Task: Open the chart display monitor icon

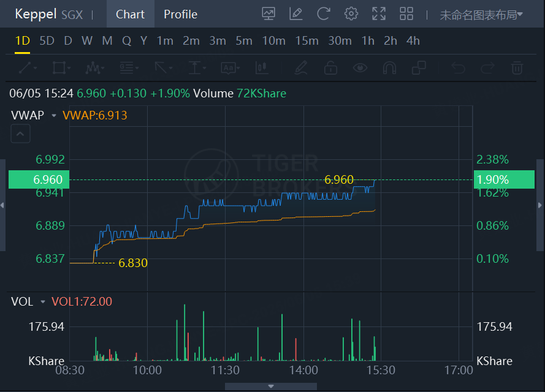Action: coord(269,14)
